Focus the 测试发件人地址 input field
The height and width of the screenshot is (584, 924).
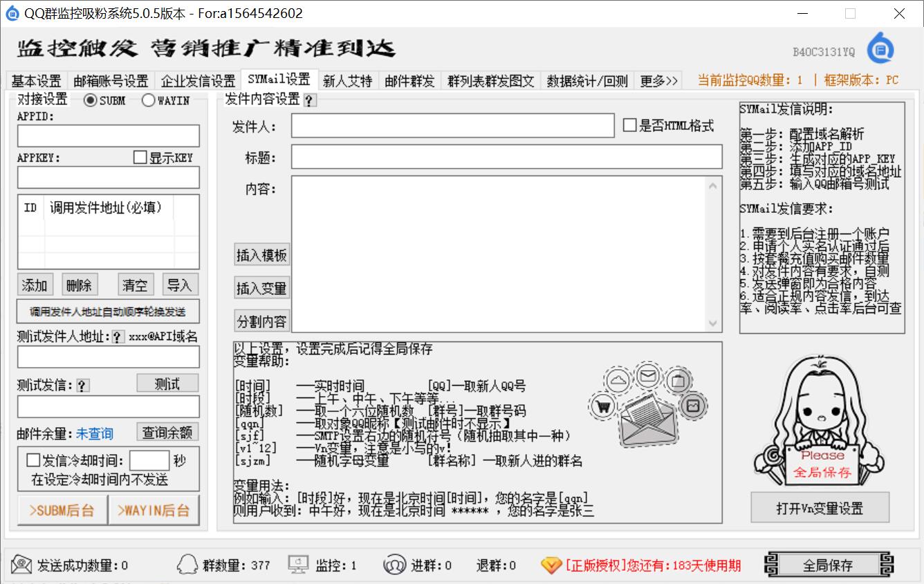click(x=109, y=357)
